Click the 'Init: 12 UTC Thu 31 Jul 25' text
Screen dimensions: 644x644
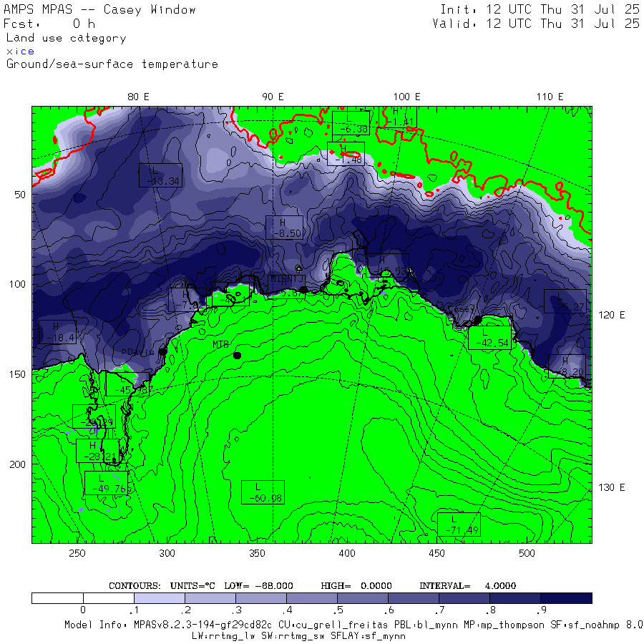point(540,9)
